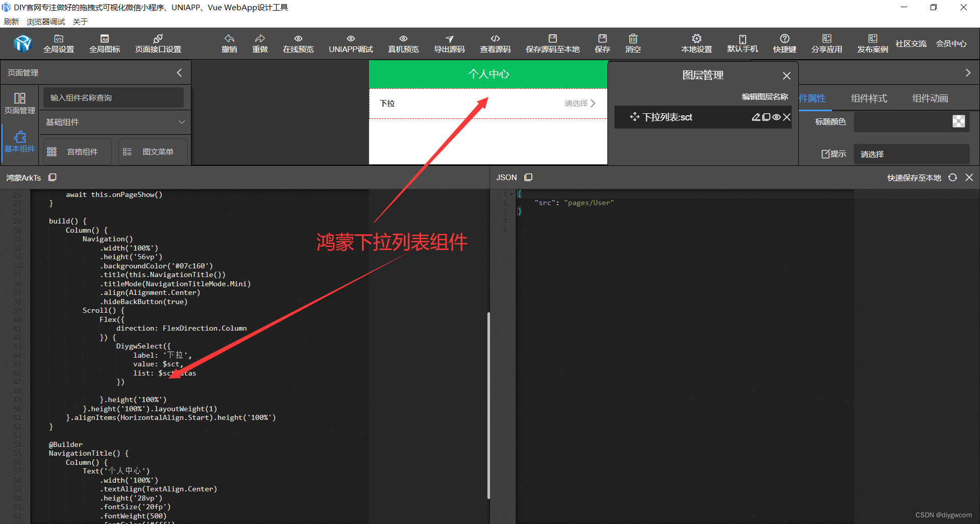Open the 浏览器调试 menu

(x=46, y=21)
